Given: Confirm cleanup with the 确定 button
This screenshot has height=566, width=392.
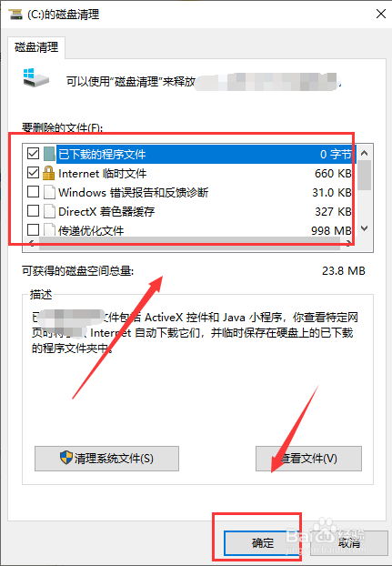Looking at the screenshot, I should point(263,542).
